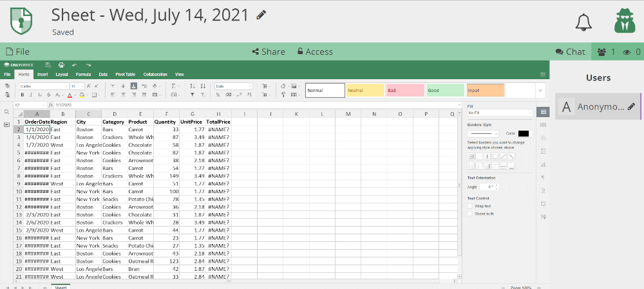Open the cell address name box

(x=29, y=105)
